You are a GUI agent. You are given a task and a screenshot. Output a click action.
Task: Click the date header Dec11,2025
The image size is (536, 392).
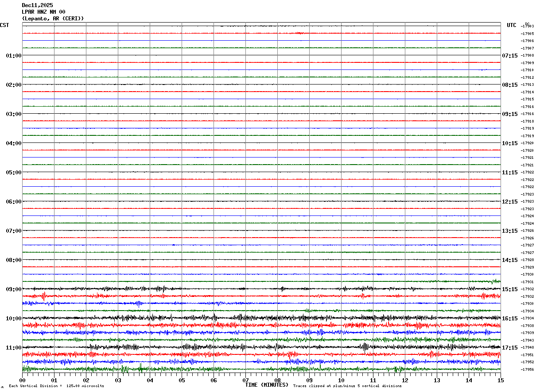coord(37,5)
